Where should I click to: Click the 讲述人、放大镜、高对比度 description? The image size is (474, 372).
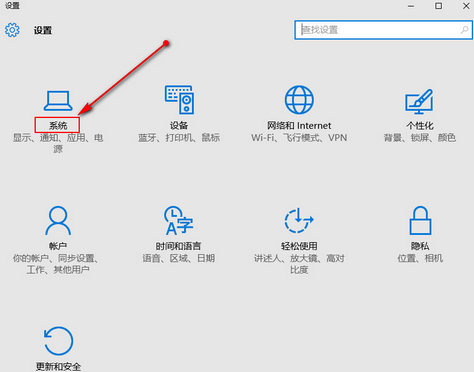point(299,264)
